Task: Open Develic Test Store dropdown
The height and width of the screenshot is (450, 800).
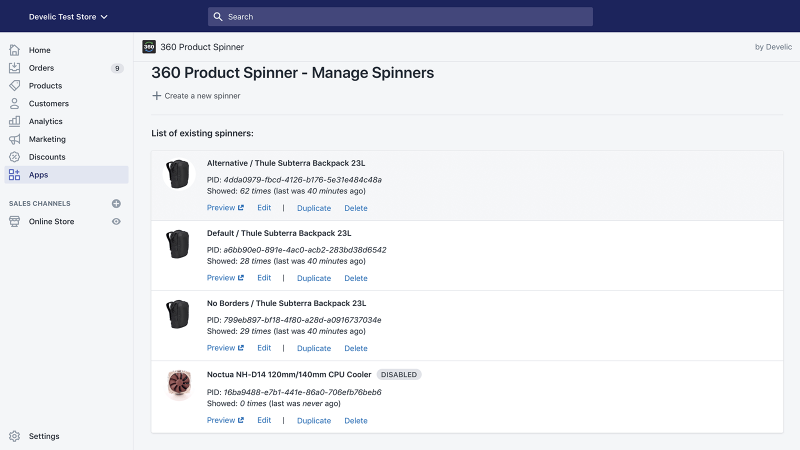Action: tap(68, 17)
